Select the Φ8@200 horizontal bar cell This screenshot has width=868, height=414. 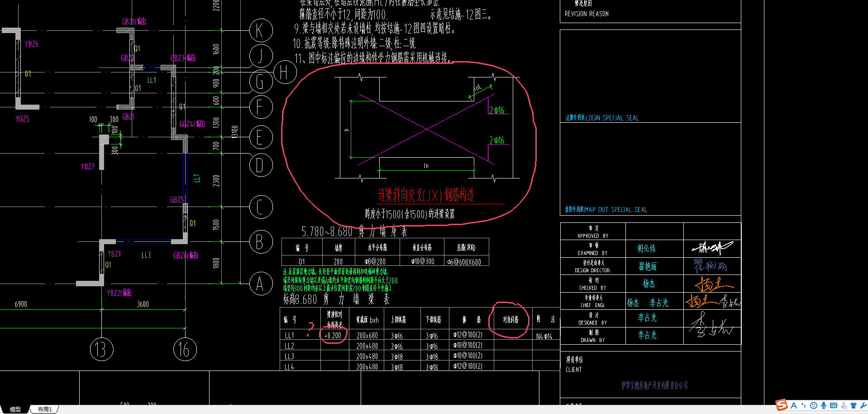point(375,261)
